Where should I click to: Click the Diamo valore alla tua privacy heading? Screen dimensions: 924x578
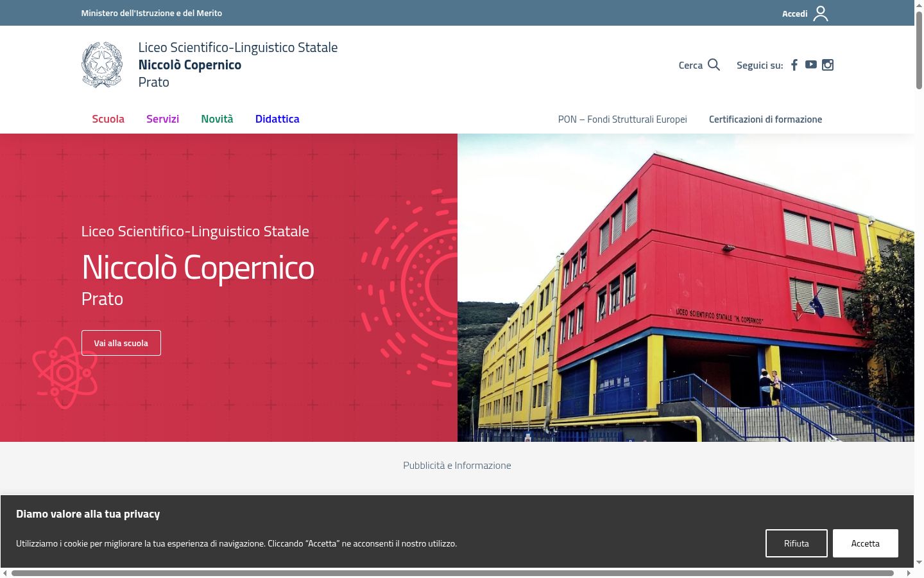coord(88,514)
